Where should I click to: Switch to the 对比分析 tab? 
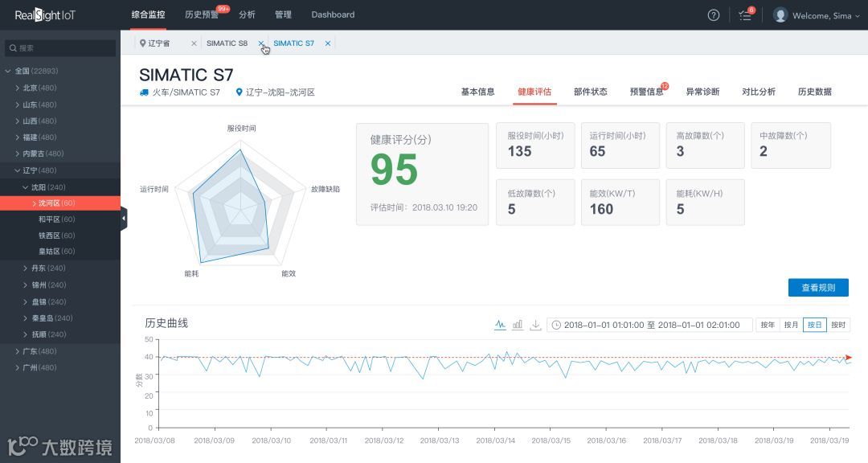(759, 92)
